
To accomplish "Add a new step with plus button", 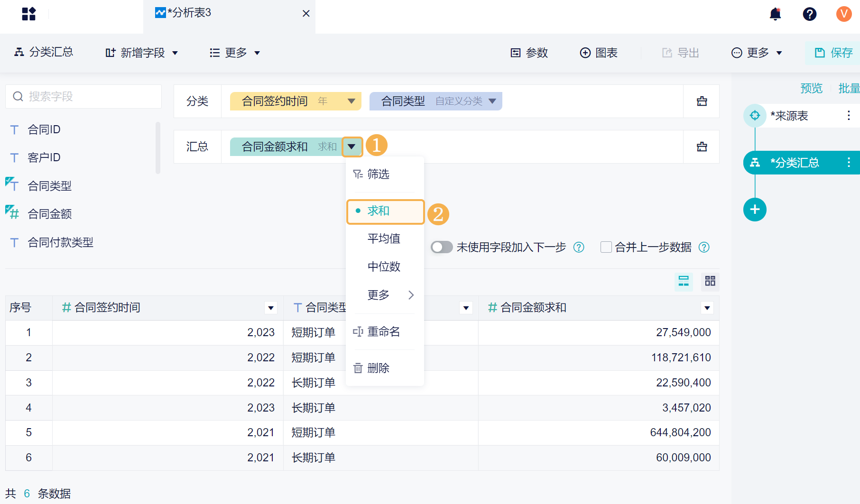I will pos(755,210).
